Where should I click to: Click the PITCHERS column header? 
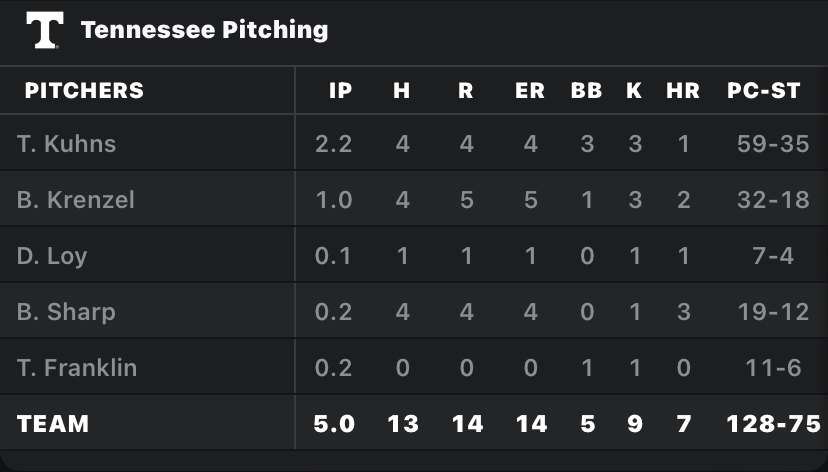coord(84,90)
